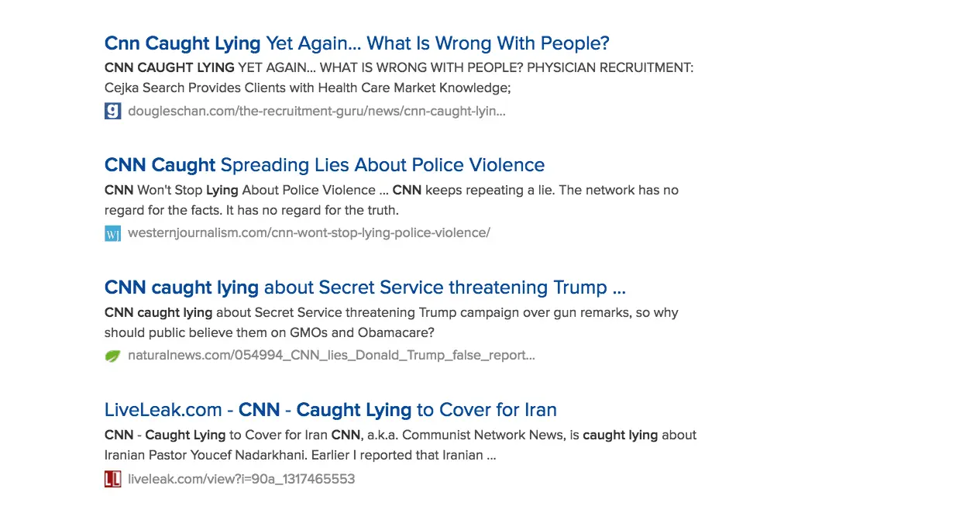Open "CNN Caught Spreading Lies About Police Violence"

(x=324, y=165)
